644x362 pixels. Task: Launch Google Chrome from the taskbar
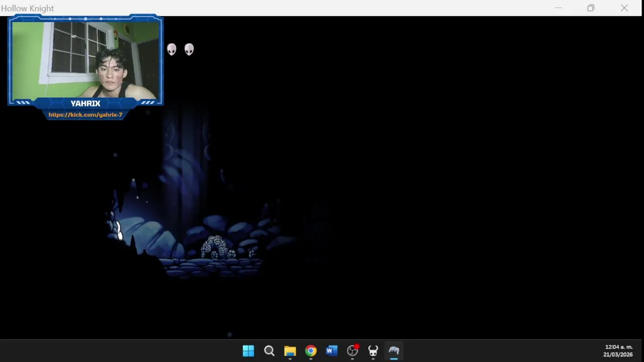[x=311, y=350]
